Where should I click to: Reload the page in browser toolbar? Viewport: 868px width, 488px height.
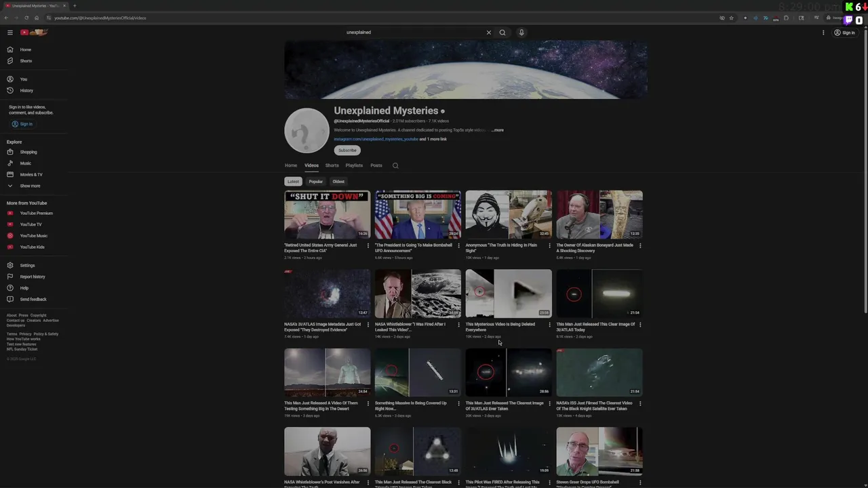pyautogui.click(x=26, y=18)
